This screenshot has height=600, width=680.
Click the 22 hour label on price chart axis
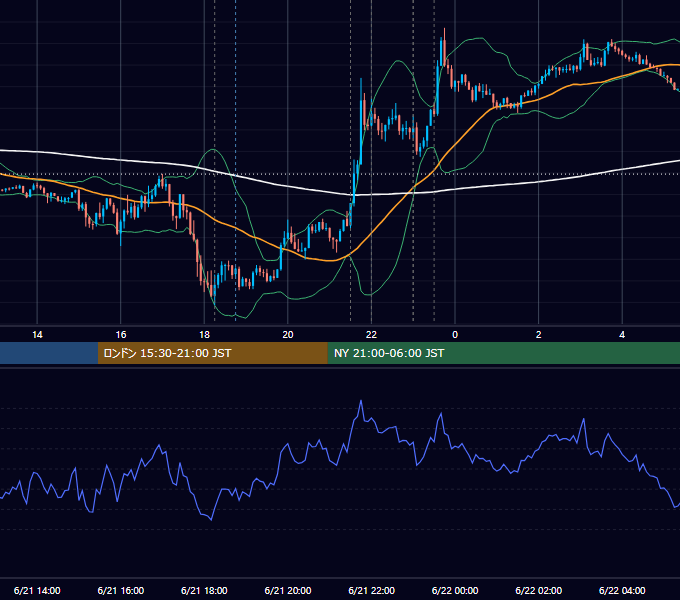pos(371,335)
